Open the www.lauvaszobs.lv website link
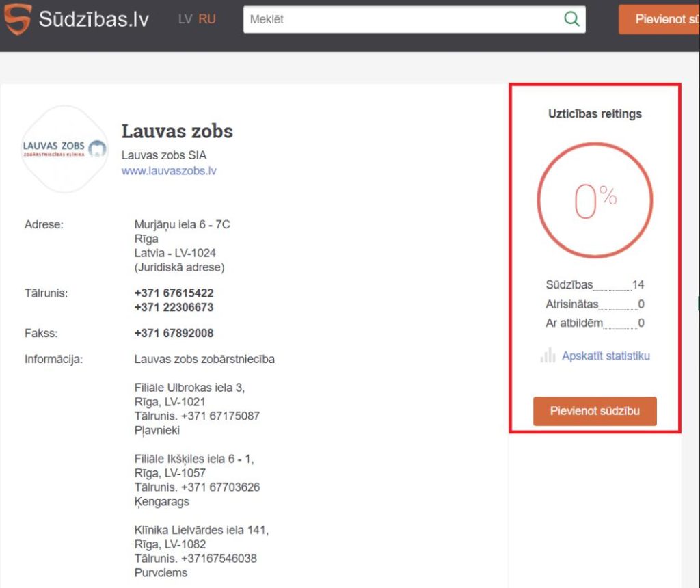700x588 pixels. (169, 171)
